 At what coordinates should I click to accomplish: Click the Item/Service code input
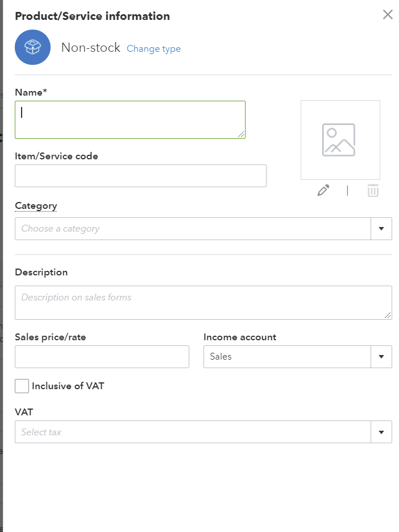pos(140,176)
